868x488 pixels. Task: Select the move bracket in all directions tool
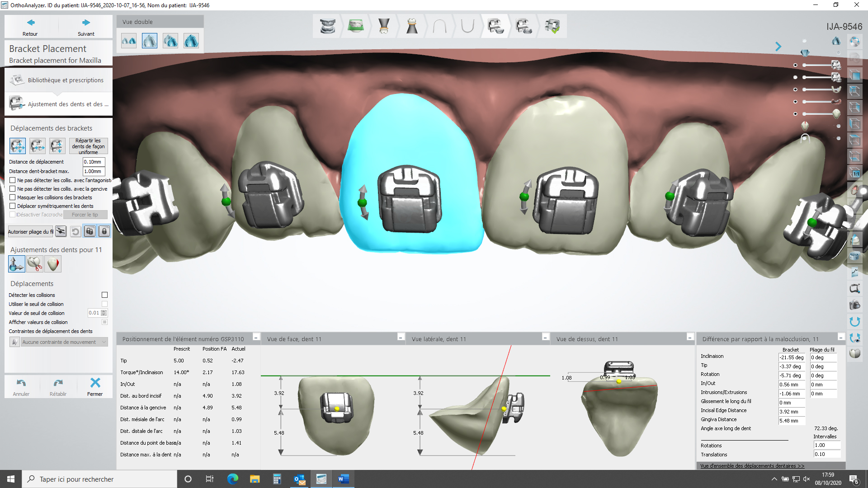[18, 145]
